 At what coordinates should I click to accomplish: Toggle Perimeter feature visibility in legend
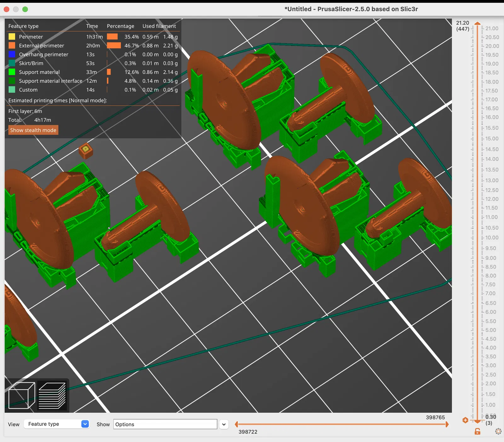coord(93,37)
